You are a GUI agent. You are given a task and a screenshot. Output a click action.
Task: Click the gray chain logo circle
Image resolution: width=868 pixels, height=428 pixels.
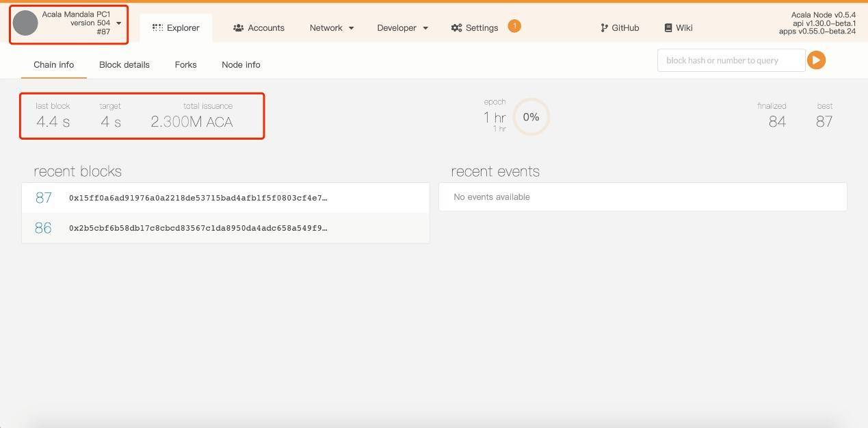point(25,23)
